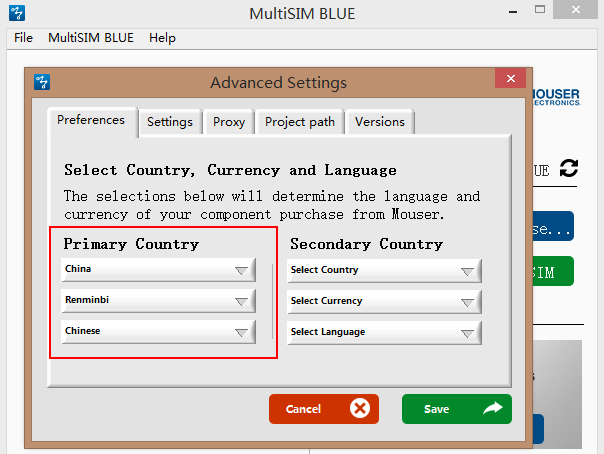Image resolution: width=604 pixels, height=454 pixels.
Task: Expand the Select Country dropdown
Action: click(x=384, y=271)
